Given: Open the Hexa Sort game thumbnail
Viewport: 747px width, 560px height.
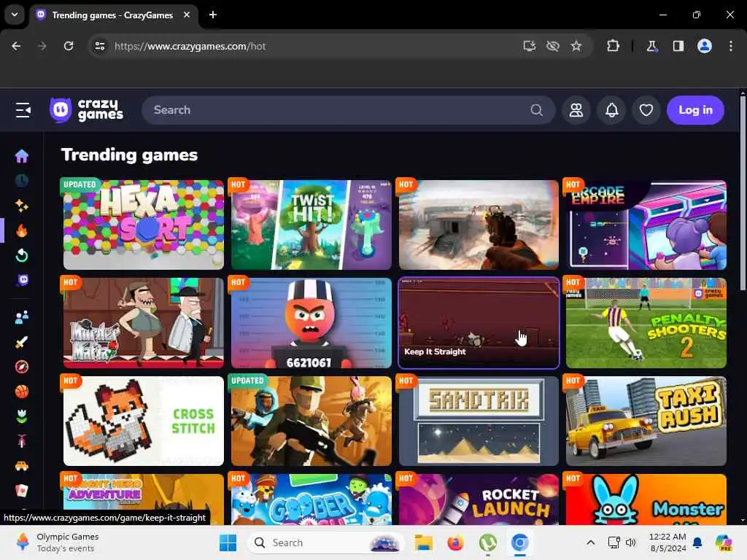Looking at the screenshot, I should 144,225.
